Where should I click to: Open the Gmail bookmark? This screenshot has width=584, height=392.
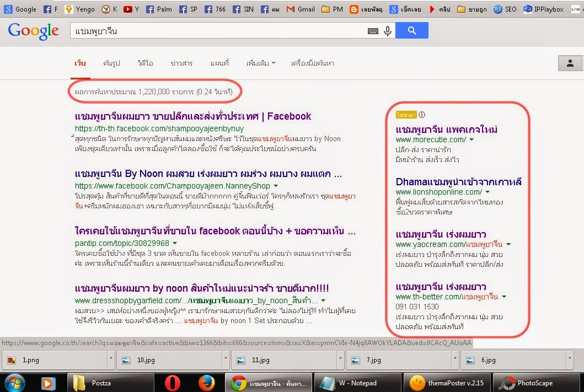[301, 9]
